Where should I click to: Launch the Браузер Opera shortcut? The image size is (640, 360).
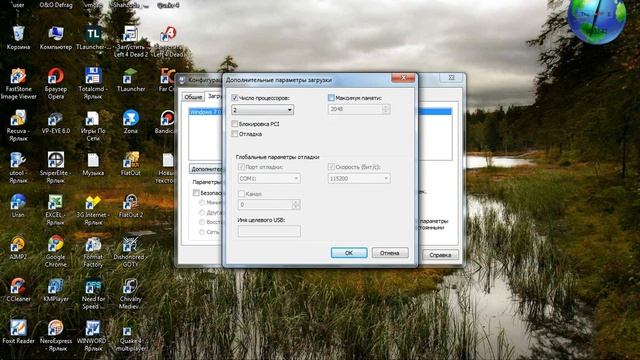pyautogui.click(x=56, y=83)
